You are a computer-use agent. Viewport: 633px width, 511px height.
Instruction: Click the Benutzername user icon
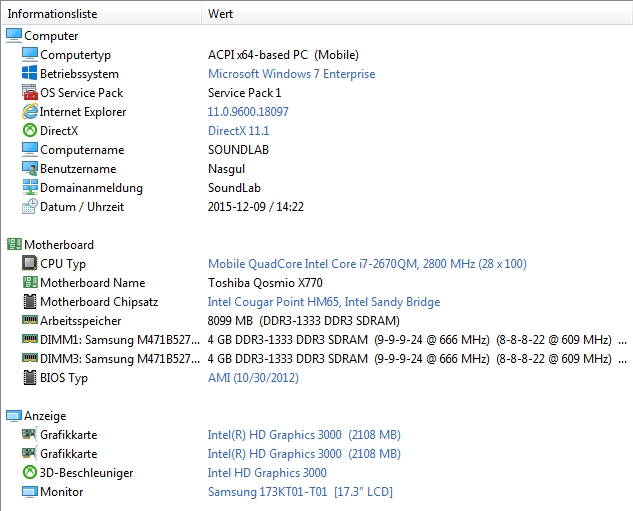click(30, 168)
